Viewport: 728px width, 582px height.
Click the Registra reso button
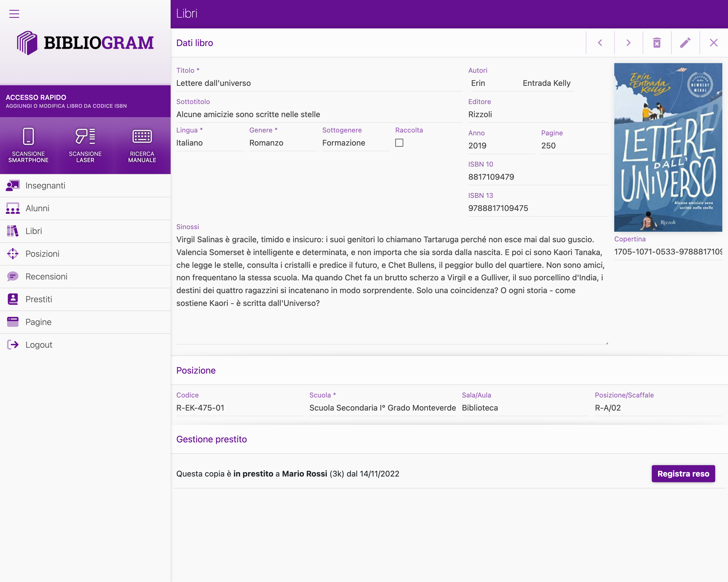(683, 474)
